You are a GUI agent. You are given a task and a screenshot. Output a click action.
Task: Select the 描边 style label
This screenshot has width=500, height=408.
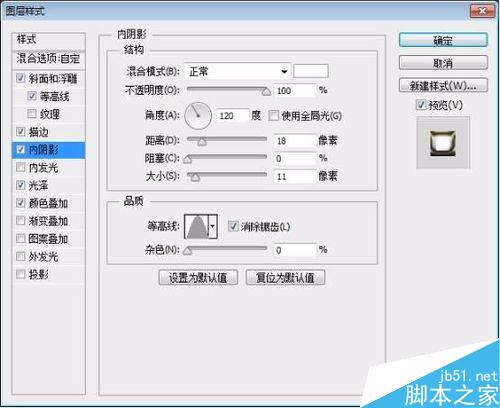coord(39,132)
